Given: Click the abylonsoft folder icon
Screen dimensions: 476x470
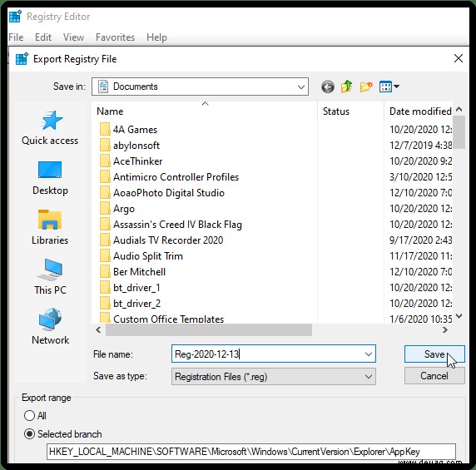Looking at the screenshot, I should pos(105,146).
